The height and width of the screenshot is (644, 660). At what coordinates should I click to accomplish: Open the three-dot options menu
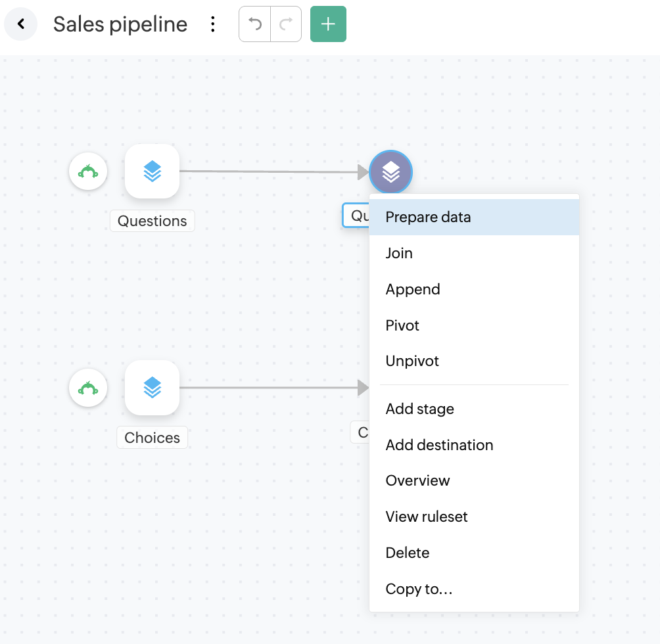tap(212, 24)
